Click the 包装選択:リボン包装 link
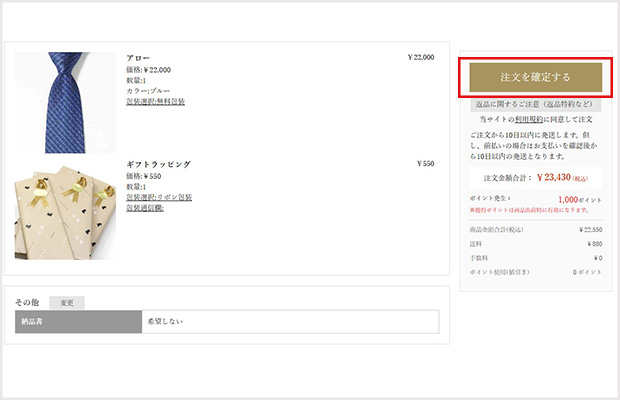This screenshot has height=400, width=620. pyautogui.click(x=158, y=197)
